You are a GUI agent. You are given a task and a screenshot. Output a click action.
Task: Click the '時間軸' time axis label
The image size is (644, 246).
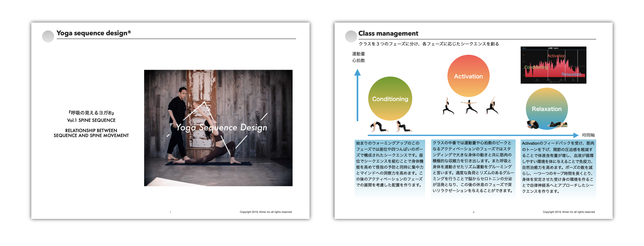coord(588,135)
